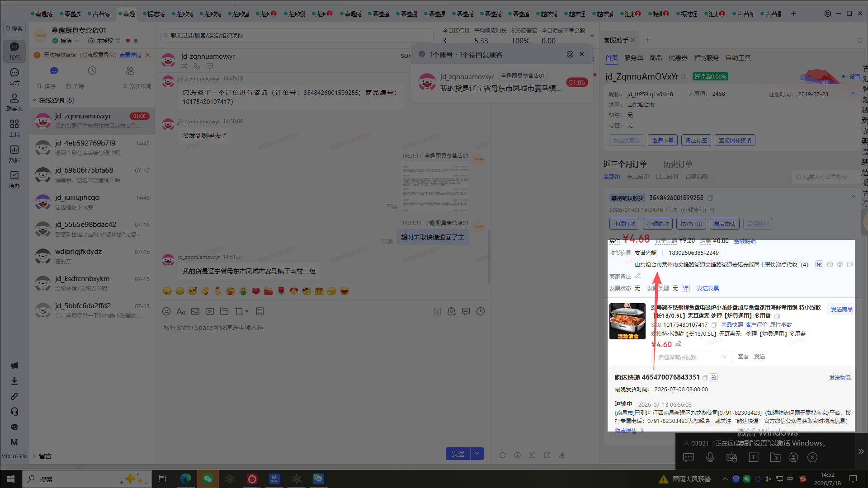Show recent conversations via clock icon
This screenshot has height=488, width=868.
coord(92,70)
